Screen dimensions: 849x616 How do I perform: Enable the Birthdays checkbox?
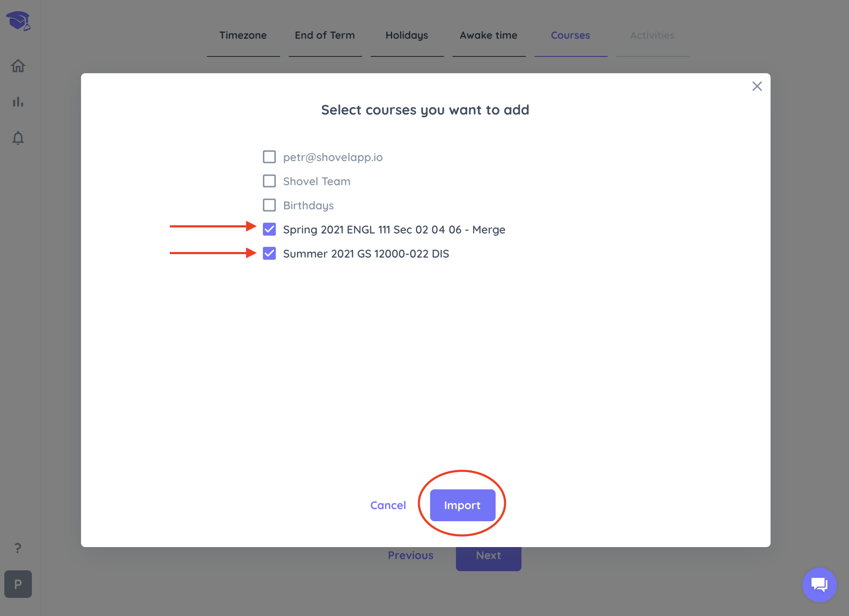(x=269, y=205)
